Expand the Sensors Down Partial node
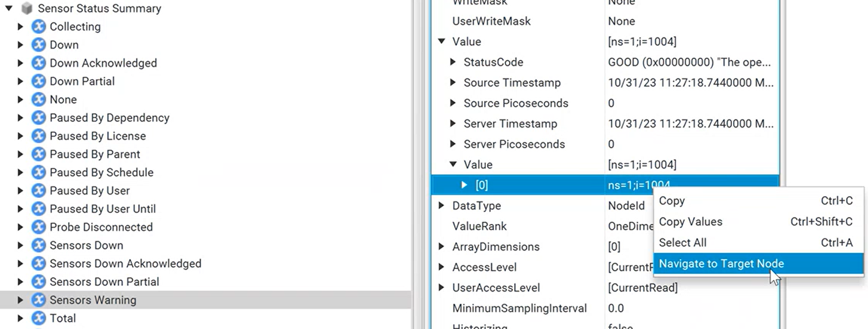This screenshot has width=868, height=329. 21,282
